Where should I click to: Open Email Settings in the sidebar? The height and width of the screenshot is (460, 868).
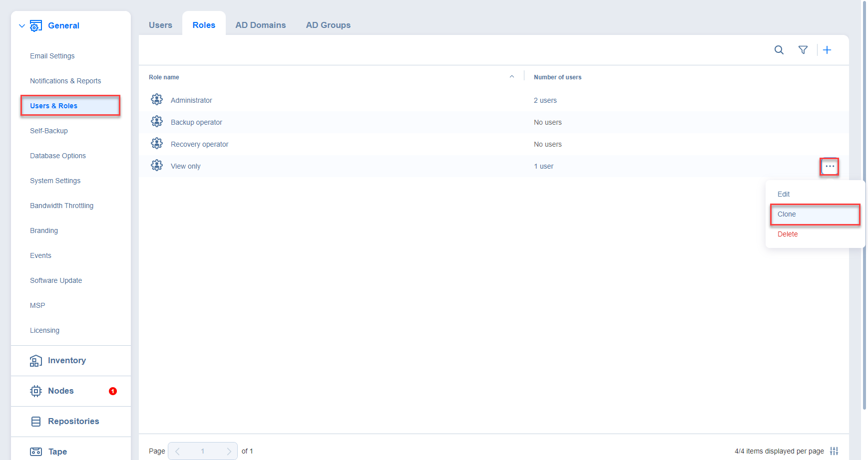[52, 56]
